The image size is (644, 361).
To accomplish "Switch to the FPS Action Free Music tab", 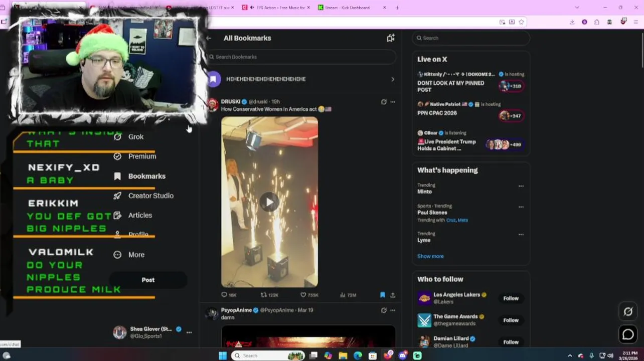I will click(275, 8).
